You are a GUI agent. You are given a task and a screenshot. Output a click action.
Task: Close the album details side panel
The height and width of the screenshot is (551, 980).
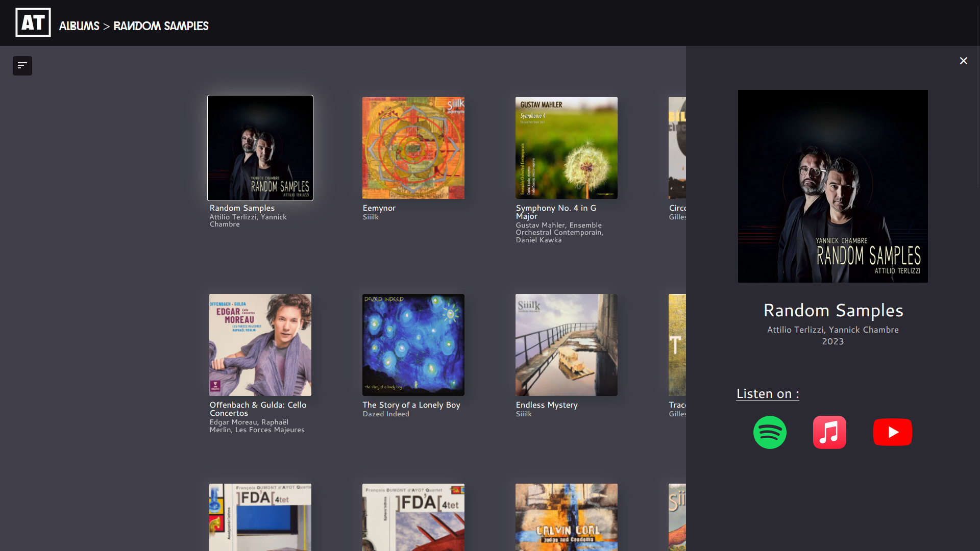pyautogui.click(x=963, y=61)
